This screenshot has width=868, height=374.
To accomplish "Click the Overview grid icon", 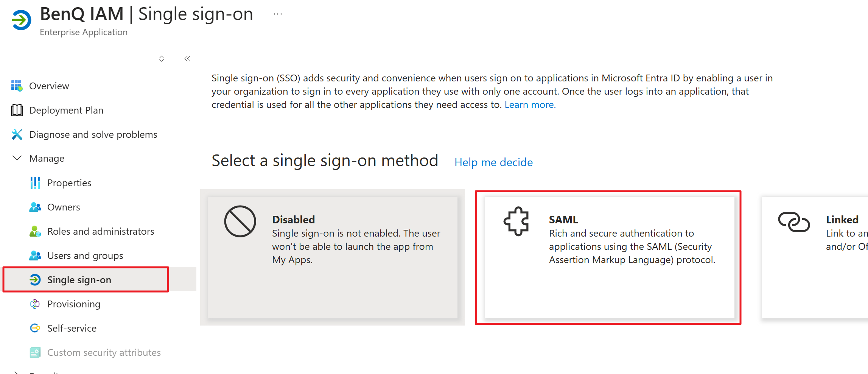I will pyautogui.click(x=17, y=86).
